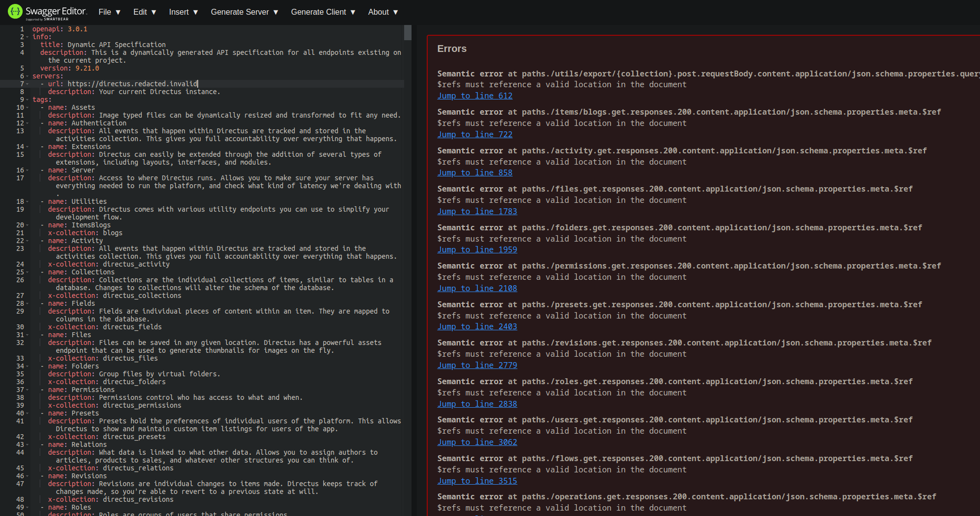Follow the Jump to line 2779 link
Viewport: 980px width, 516px height.
coord(477,365)
